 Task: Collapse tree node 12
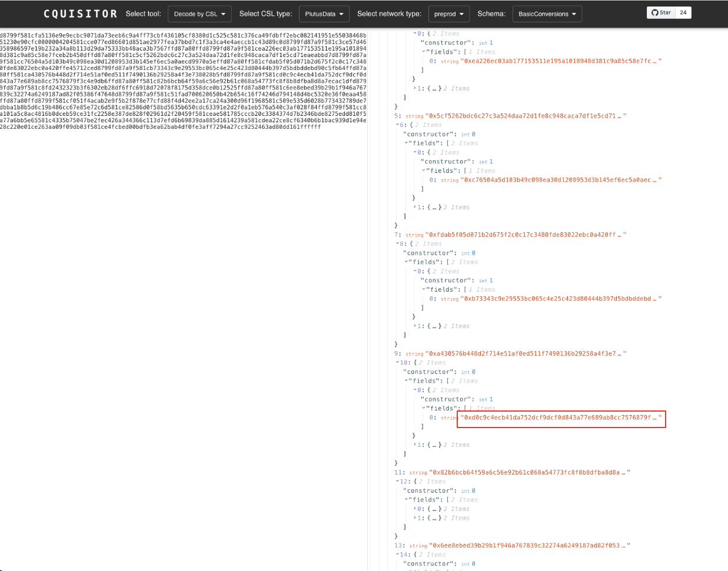click(x=397, y=482)
